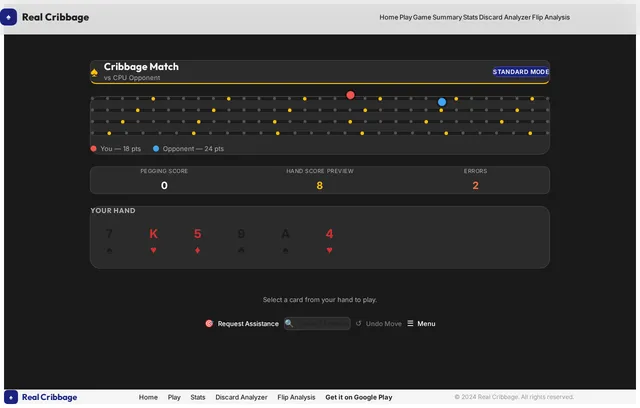Open Game Summary in top navigation

tap(437, 17)
